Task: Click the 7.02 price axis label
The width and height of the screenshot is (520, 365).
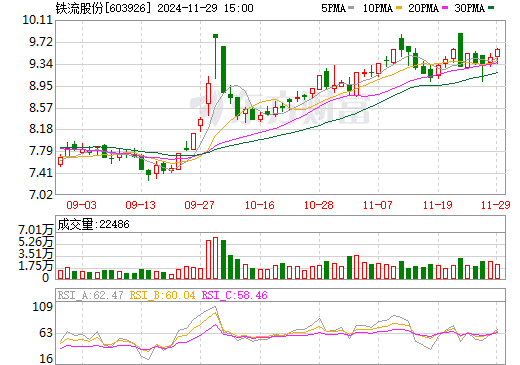Action: (41, 194)
